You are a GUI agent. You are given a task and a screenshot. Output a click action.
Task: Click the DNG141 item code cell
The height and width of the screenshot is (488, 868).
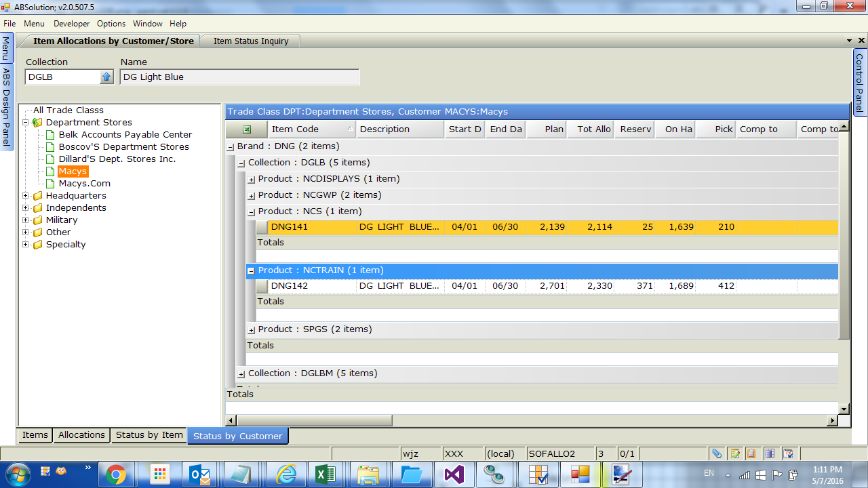[x=312, y=227]
